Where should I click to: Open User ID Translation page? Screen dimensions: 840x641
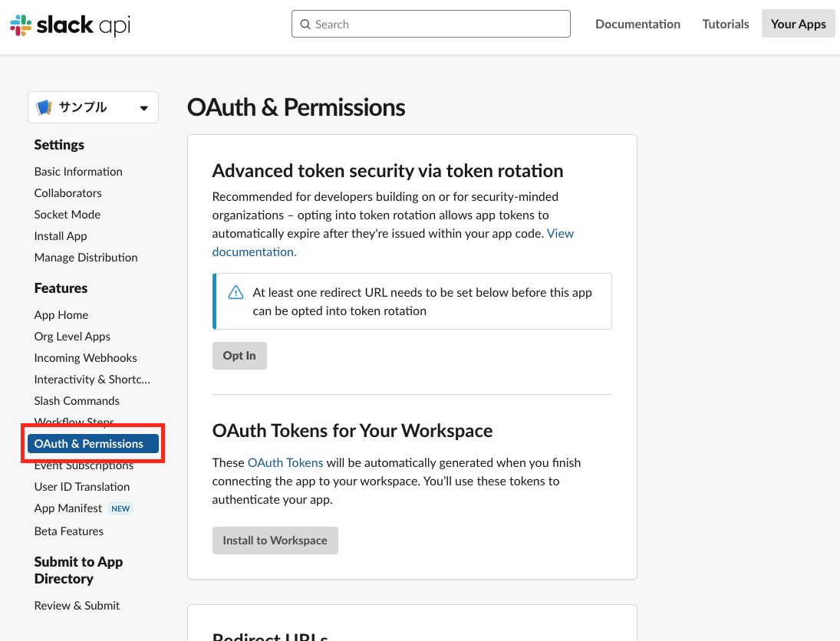pos(82,486)
